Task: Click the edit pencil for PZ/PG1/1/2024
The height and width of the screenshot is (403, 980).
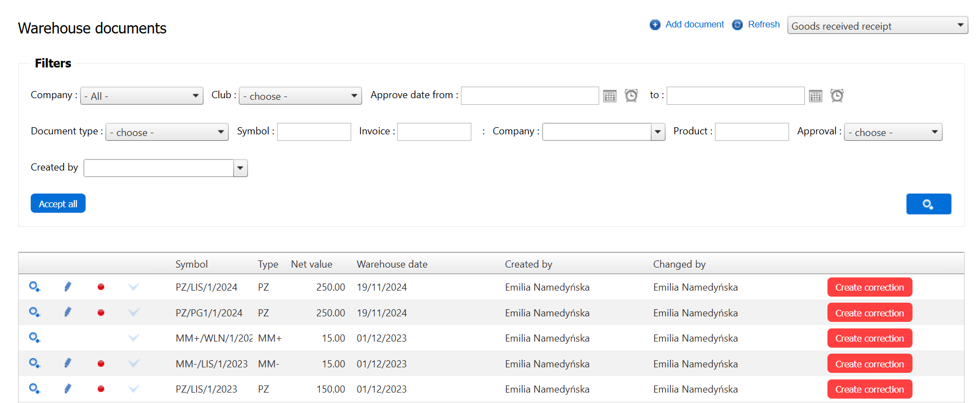Action: tap(67, 313)
